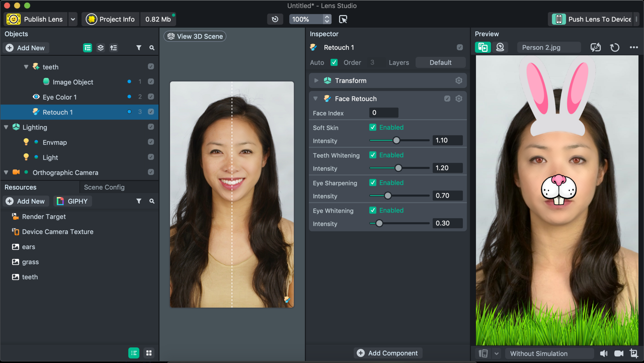Switch Objects panel to grid view
The height and width of the screenshot is (363, 644).
pos(149,353)
